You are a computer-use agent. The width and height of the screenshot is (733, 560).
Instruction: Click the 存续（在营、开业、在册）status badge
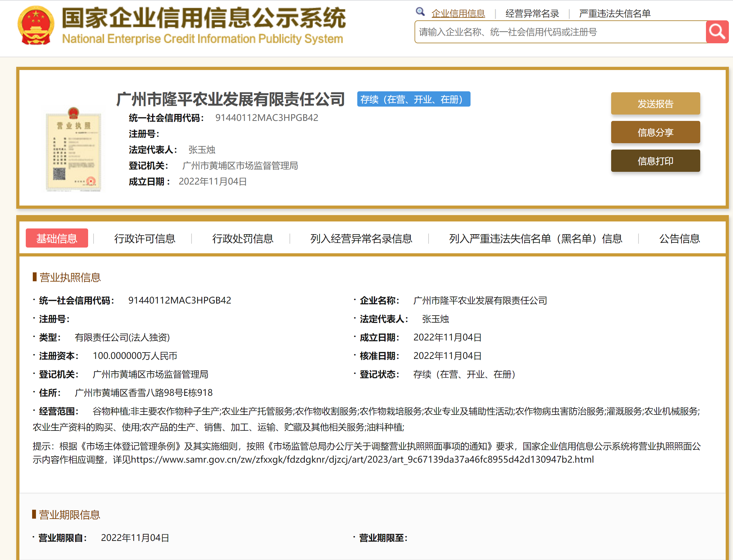tap(413, 99)
